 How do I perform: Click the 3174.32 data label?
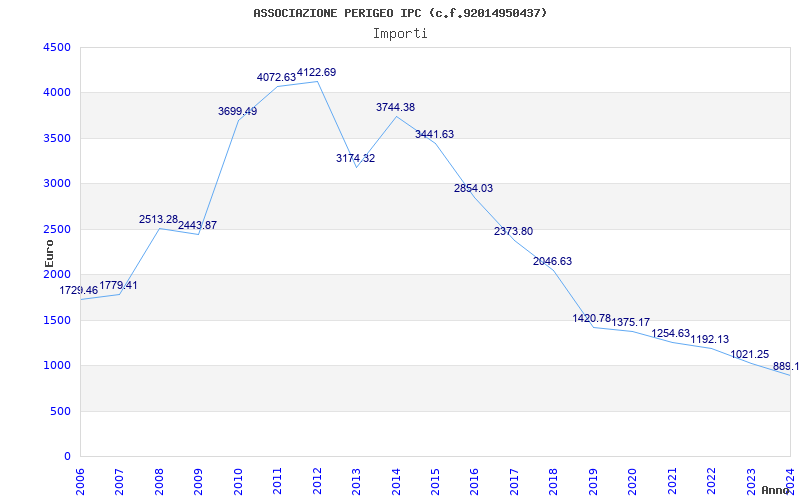pos(355,158)
